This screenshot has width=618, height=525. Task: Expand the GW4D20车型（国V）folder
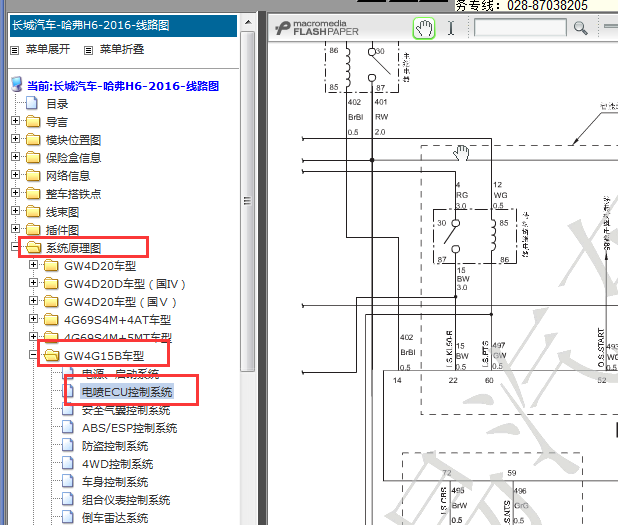[34, 301]
